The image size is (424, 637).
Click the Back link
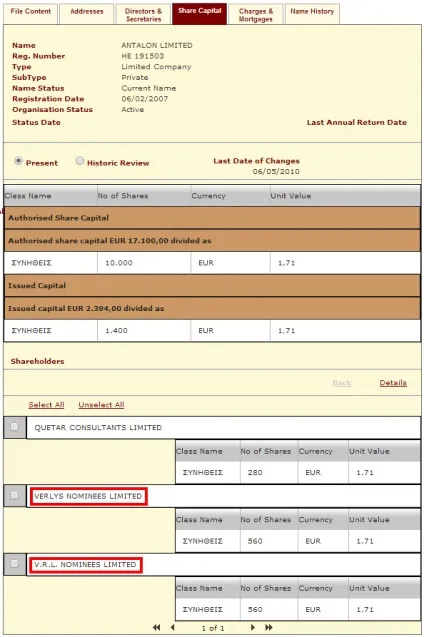click(342, 383)
